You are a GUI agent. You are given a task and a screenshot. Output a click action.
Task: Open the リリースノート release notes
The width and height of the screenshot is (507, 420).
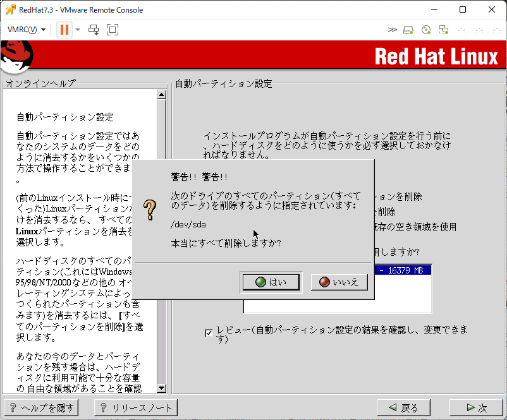136,408
